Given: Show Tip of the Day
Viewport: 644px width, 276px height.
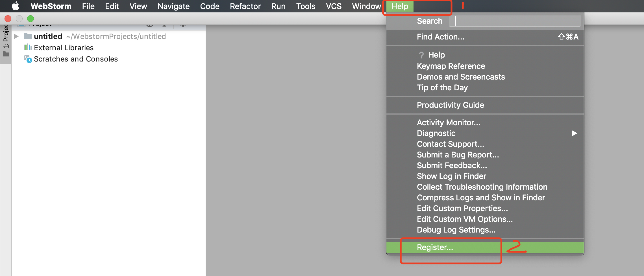Looking at the screenshot, I should 485,87.
